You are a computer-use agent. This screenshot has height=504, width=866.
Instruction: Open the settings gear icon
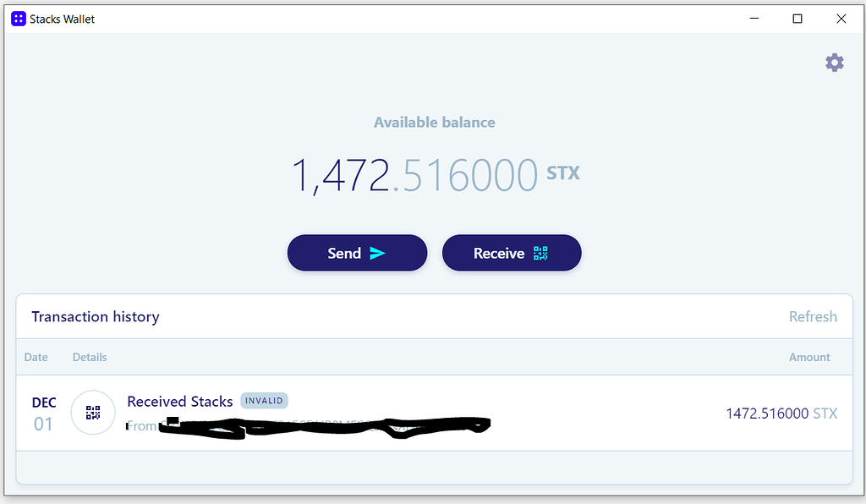(835, 63)
